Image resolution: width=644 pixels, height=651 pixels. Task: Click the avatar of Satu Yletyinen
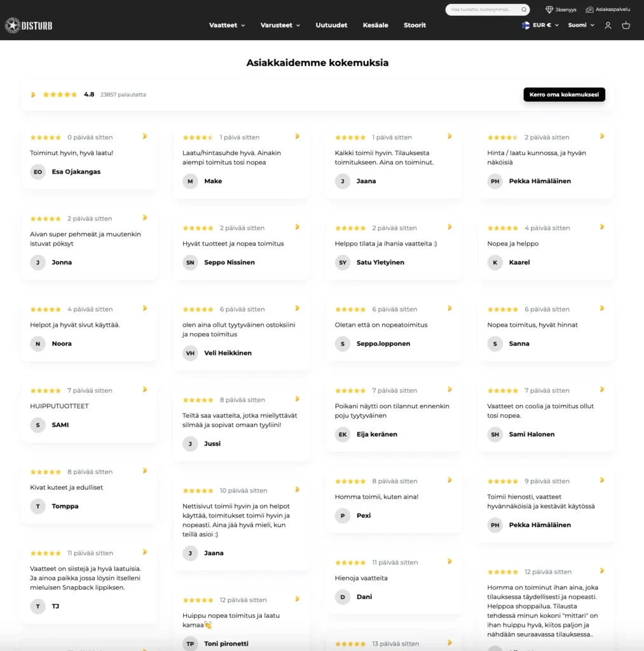(x=343, y=263)
